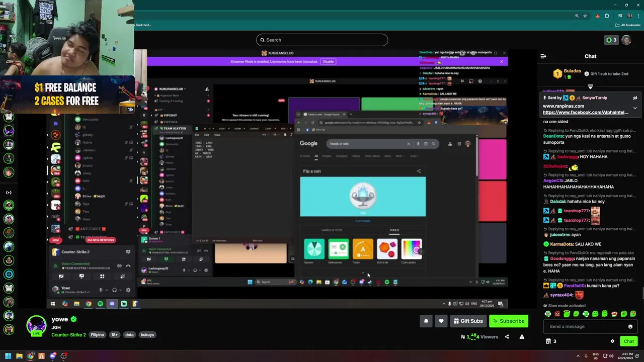The width and height of the screenshot is (644, 362).
Task: Click the Spinner tool in the streamed Google page
Action: pos(314,250)
